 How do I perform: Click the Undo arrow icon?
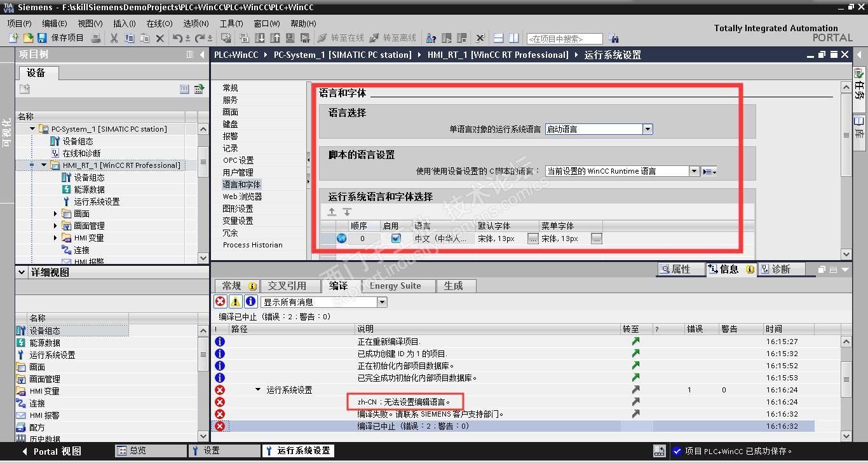coord(177,38)
